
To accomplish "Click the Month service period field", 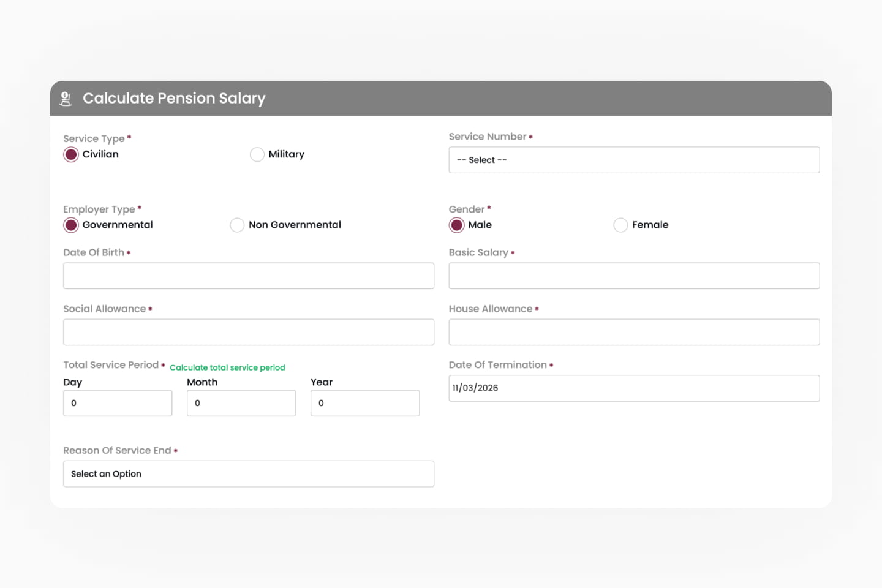I will (x=241, y=404).
